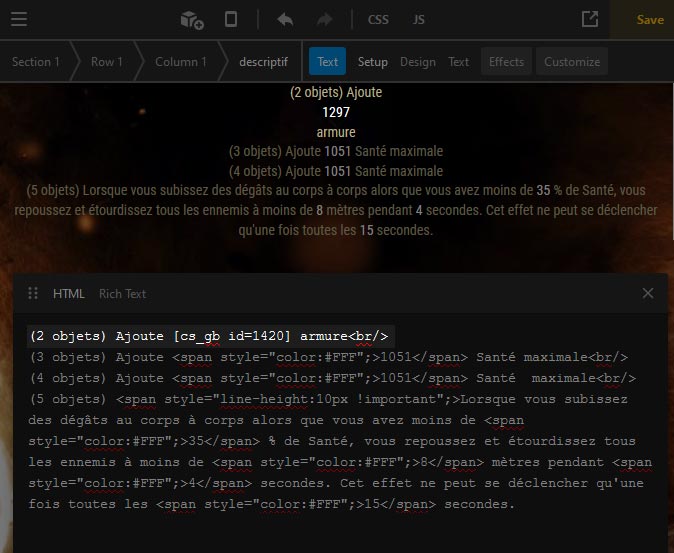Grab the HTML editor drag handle
The width and height of the screenshot is (674, 553).
click(33, 293)
